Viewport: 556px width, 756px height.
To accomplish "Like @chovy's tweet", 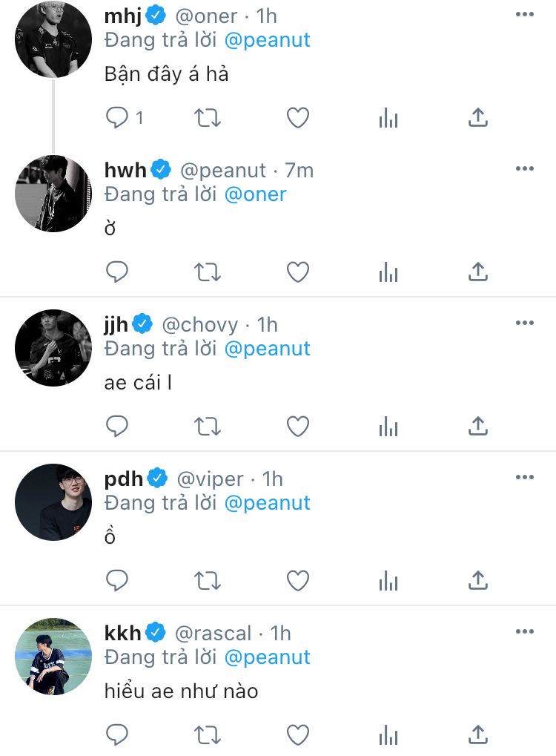I will tap(298, 427).
